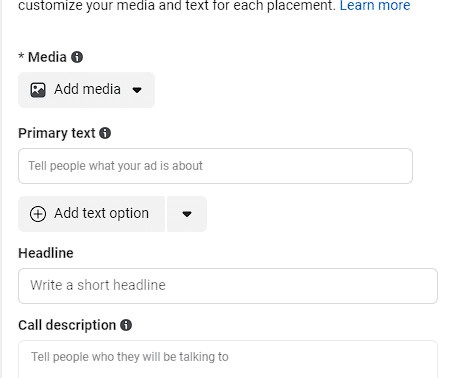This screenshot has height=378, width=454.
Task: Focus the Primary text input field
Action: (x=215, y=166)
